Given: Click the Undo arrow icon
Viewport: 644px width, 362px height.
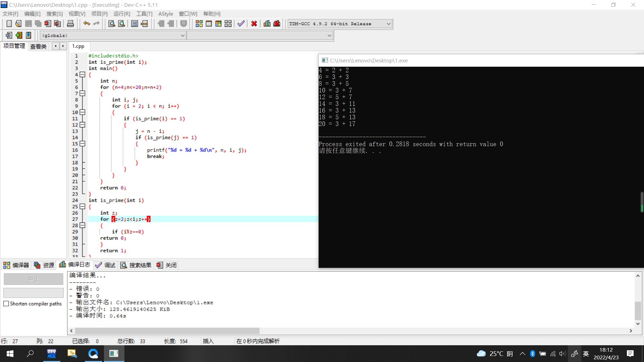Looking at the screenshot, I should tap(87, 23).
